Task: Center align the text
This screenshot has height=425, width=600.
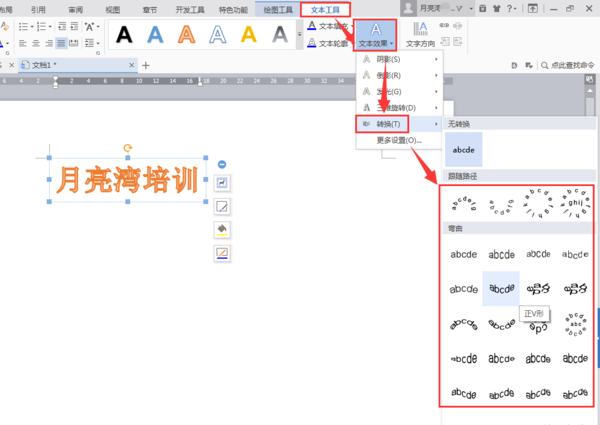Action: 36,43
